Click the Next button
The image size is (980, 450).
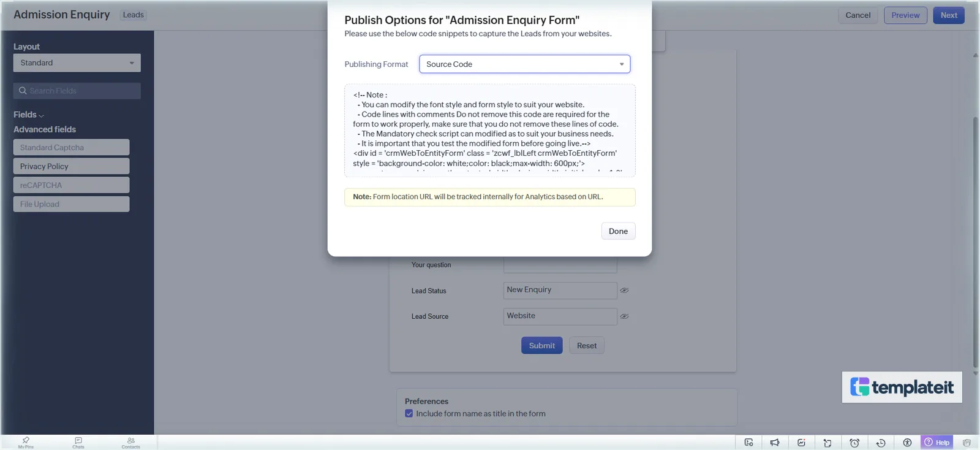[949, 15]
